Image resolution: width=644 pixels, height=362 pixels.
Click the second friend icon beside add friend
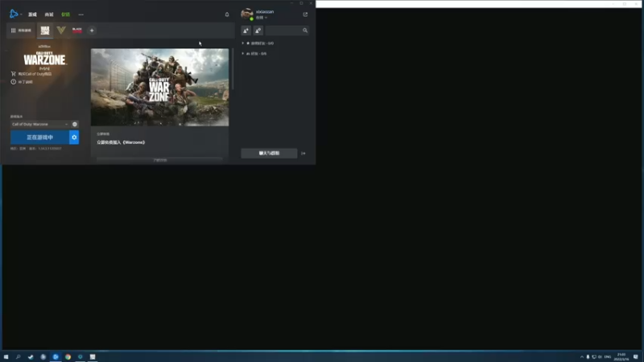(x=258, y=31)
